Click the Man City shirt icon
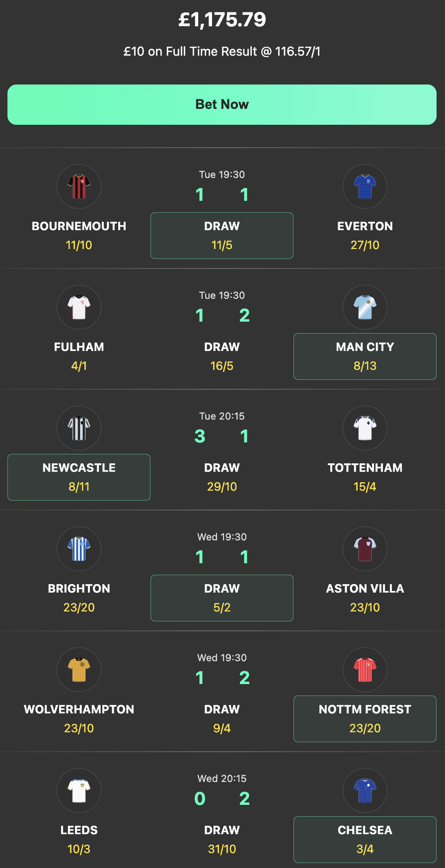 coord(365,307)
